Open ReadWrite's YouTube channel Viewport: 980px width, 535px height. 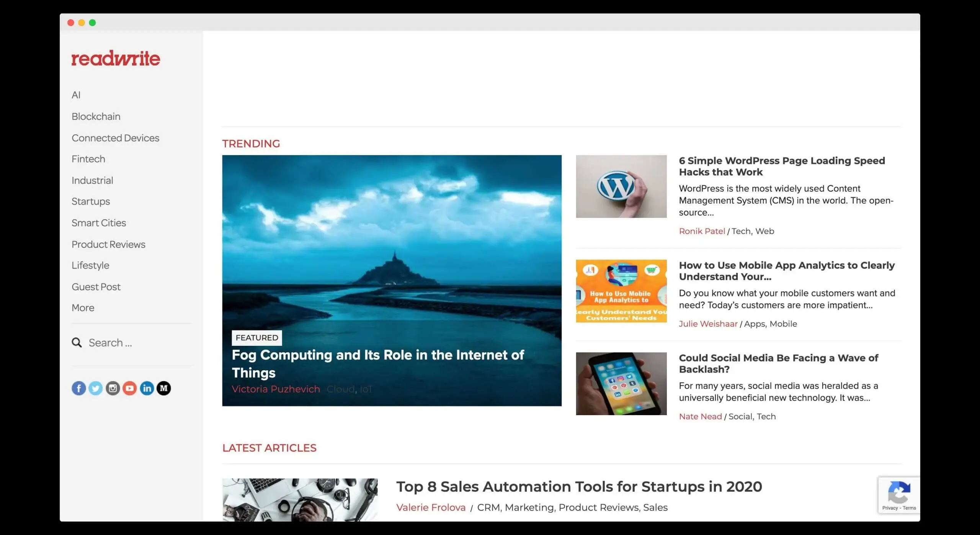[130, 388]
